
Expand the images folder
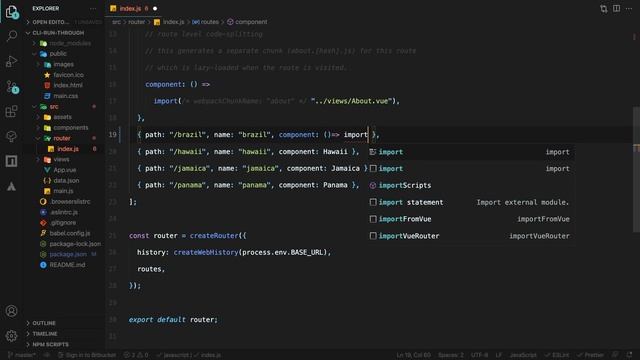(63, 64)
